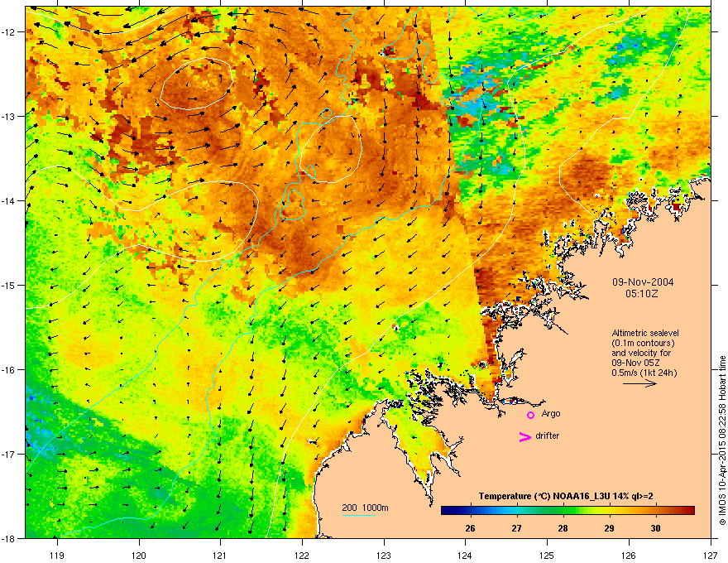Click the '0.5m/s (1kt 24h)' text
The image size is (728, 563).
click(x=644, y=373)
